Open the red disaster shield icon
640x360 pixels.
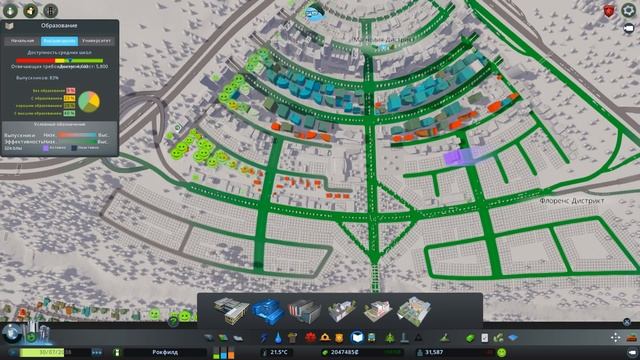pos(609,11)
